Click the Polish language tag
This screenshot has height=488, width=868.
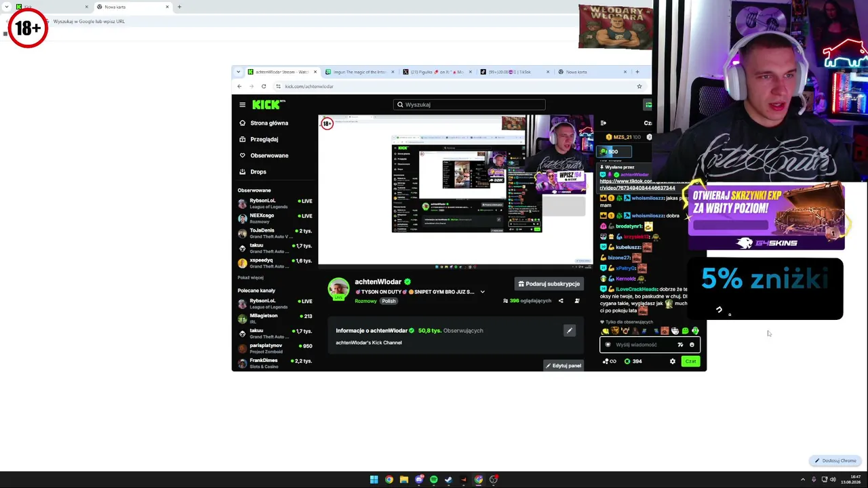point(389,301)
